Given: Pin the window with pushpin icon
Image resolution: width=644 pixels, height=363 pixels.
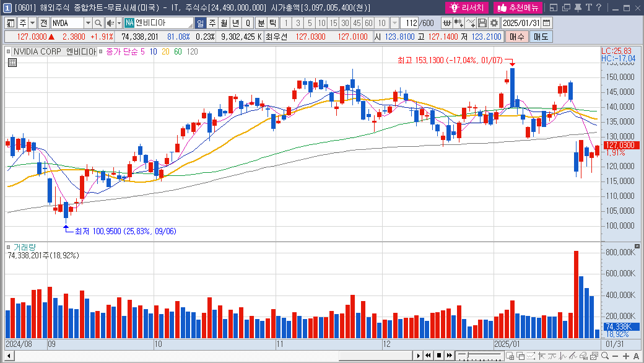Looking at the screenshot, I should coord(578,7).
